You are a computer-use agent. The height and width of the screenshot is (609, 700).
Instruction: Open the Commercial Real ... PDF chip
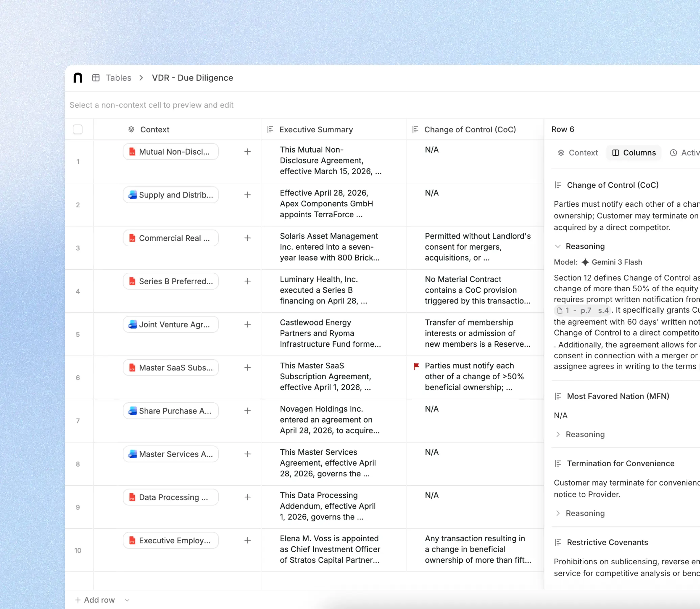170,238
